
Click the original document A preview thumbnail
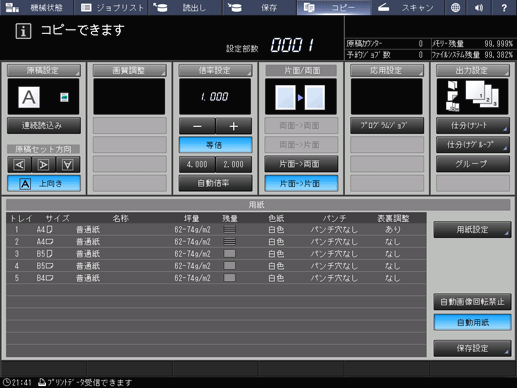click(x=29, y=97)
